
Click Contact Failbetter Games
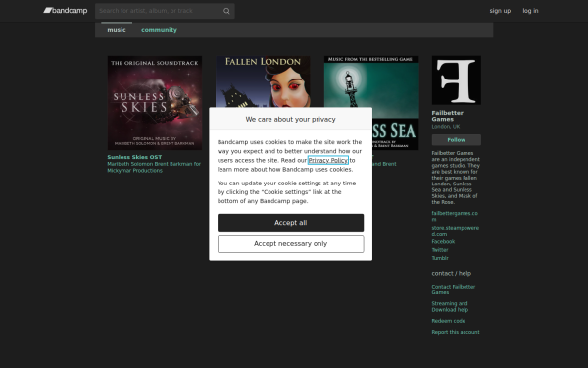tap(453, 289)
